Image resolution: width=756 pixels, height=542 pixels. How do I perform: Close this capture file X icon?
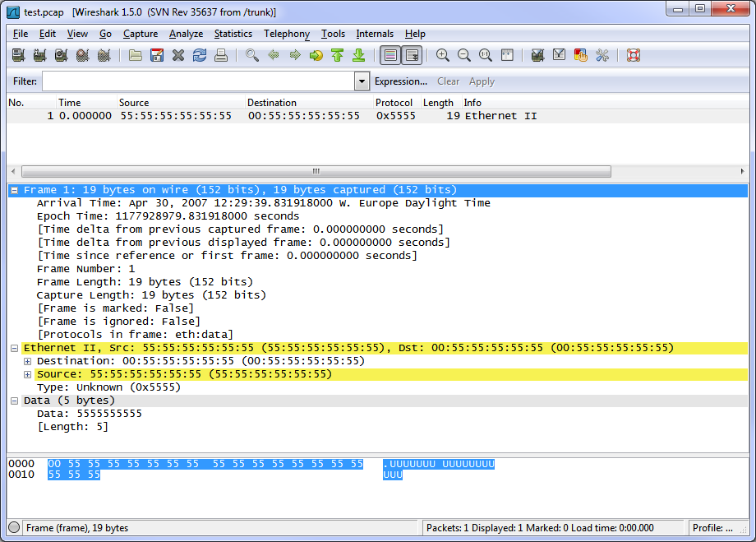pos(178,55)
